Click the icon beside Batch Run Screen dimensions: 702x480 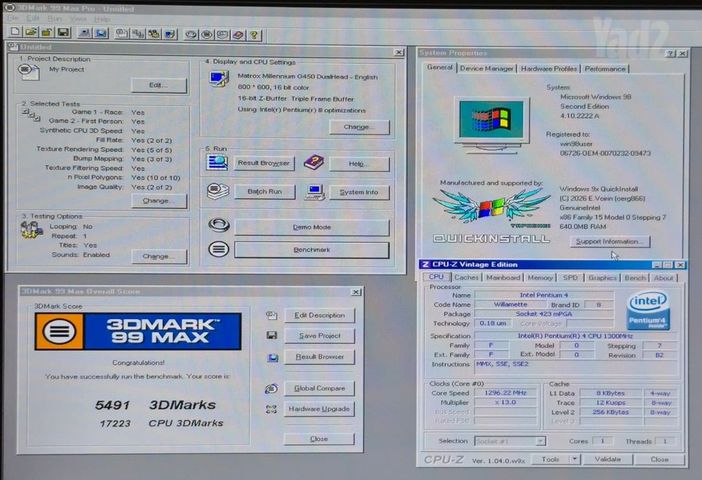pos(218,191)
